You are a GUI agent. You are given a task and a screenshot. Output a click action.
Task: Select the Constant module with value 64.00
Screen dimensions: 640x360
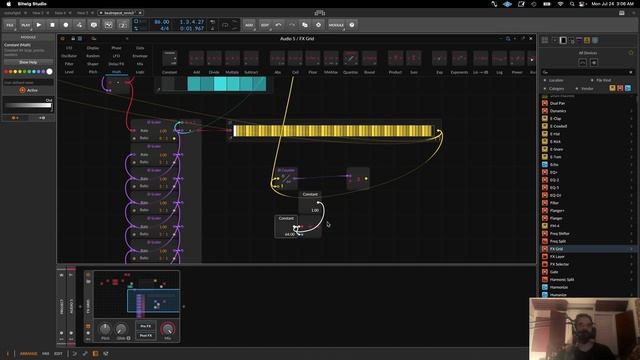click(286, 227)
